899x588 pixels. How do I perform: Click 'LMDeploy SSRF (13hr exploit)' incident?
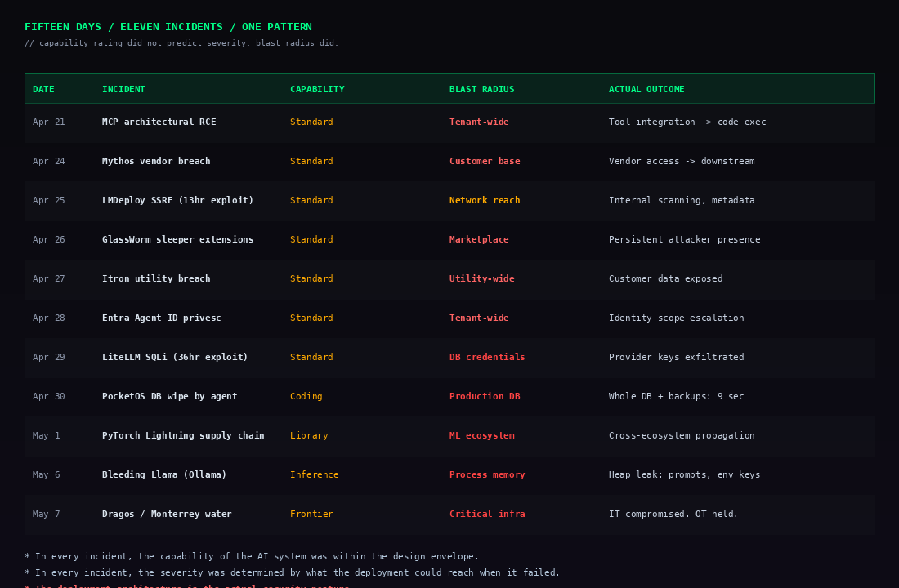(177, 201)
